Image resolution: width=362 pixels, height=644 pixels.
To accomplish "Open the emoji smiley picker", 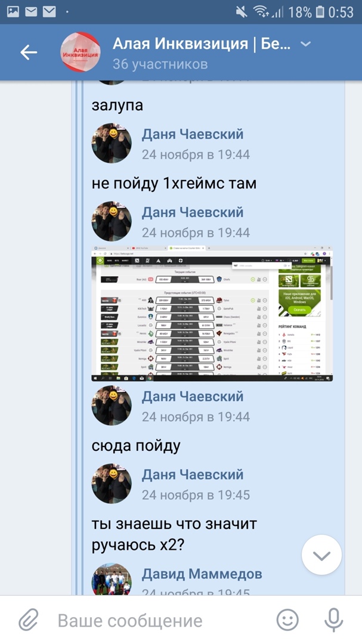I will pos(287,620).
